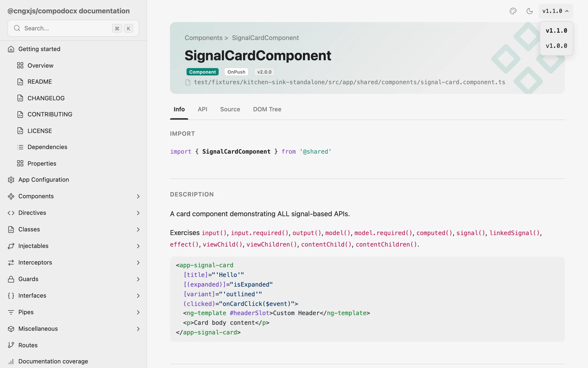Viewport: 588px width, 368px height.
Task: Open the Overview page link
Action: point(40,66)
